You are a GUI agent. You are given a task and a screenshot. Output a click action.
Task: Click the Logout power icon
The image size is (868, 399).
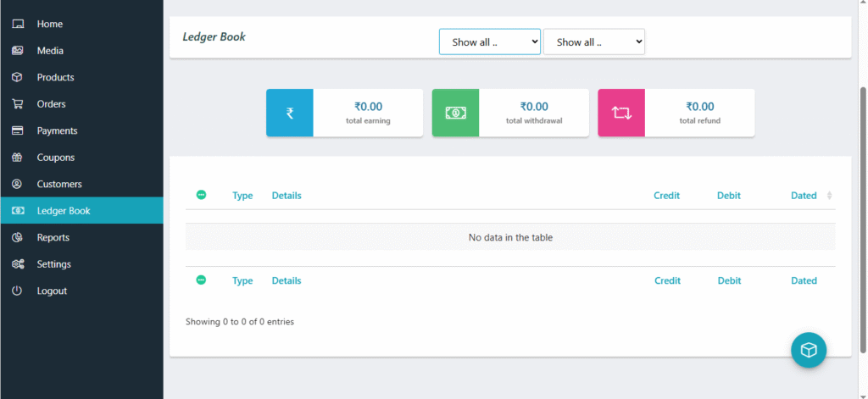point(17,291)
